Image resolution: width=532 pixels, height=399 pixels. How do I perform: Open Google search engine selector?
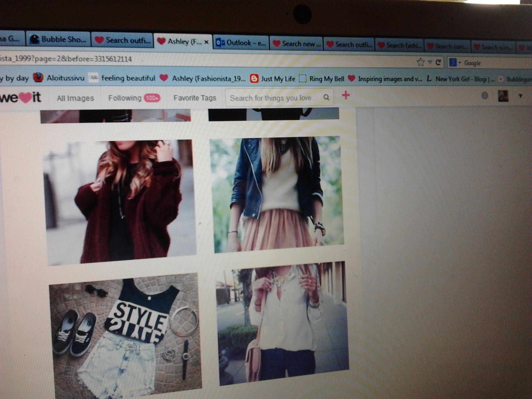point(455,63)
